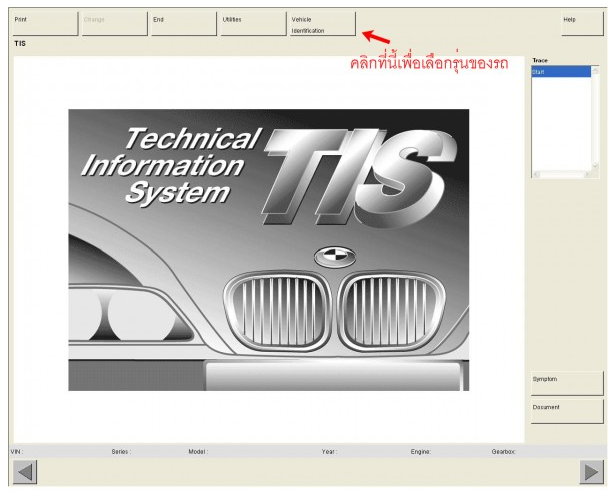Click the forward arrow navigation icon

click(591, 473)
